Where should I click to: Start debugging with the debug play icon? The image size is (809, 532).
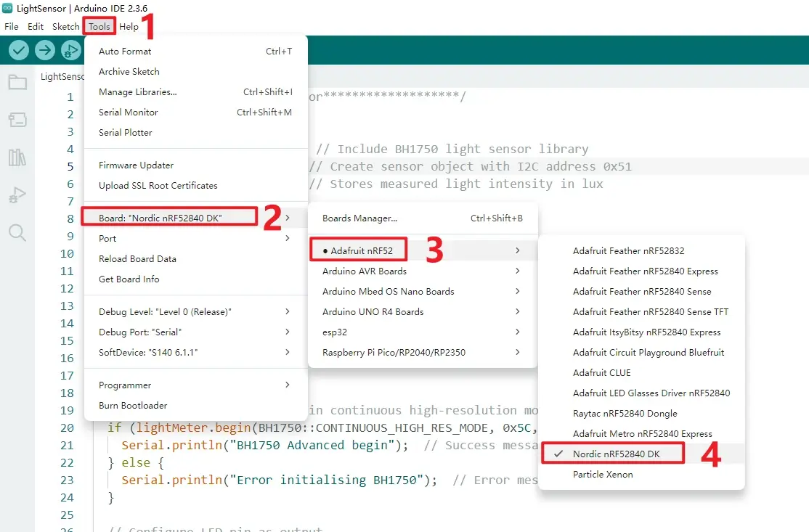71,50
